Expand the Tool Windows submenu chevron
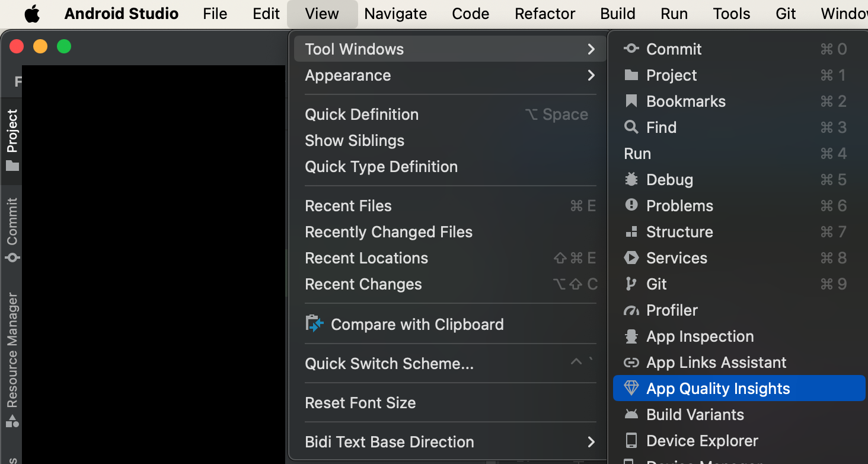 tap(591, 49)
